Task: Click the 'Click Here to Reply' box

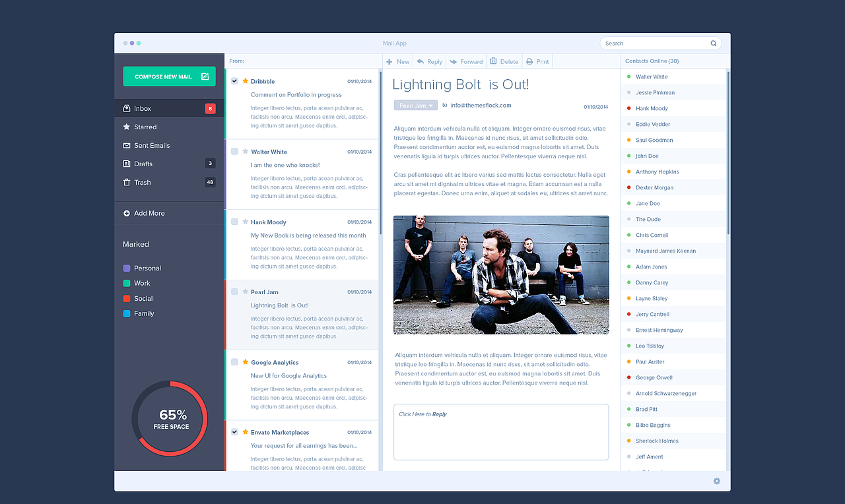Action: [x=501, y=432]
